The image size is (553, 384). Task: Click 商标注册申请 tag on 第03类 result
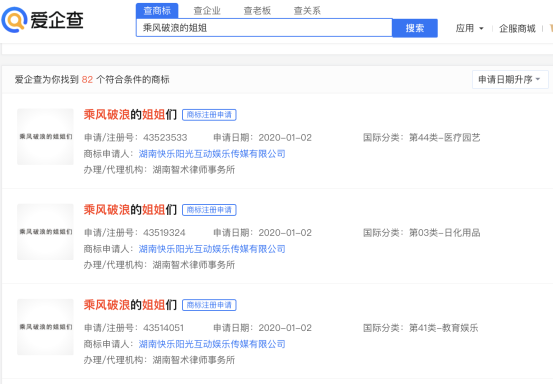(209, 210)
